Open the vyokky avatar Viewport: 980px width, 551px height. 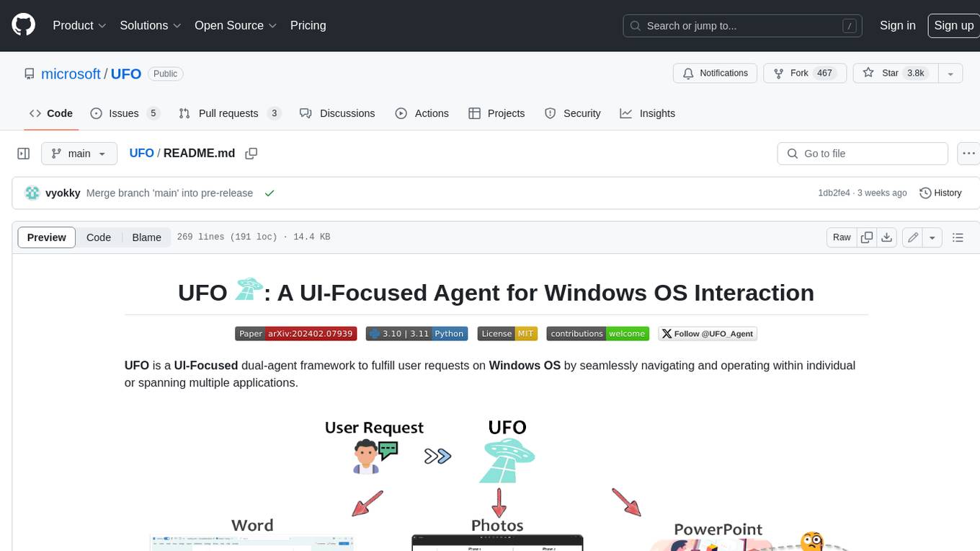[x=32, y=193]
